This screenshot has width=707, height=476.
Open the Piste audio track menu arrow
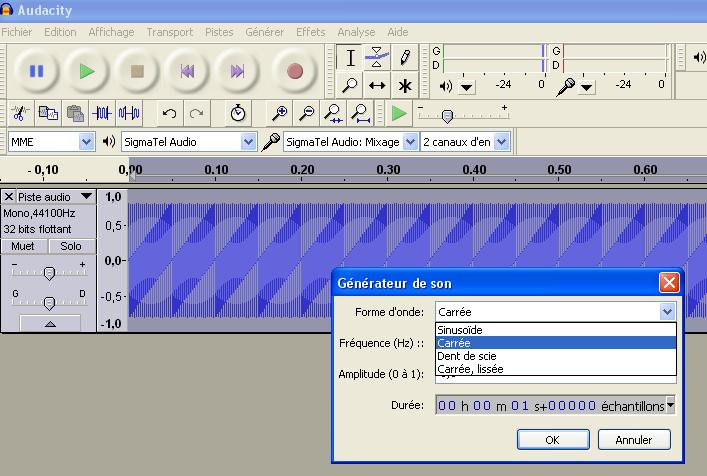point(86,197)
